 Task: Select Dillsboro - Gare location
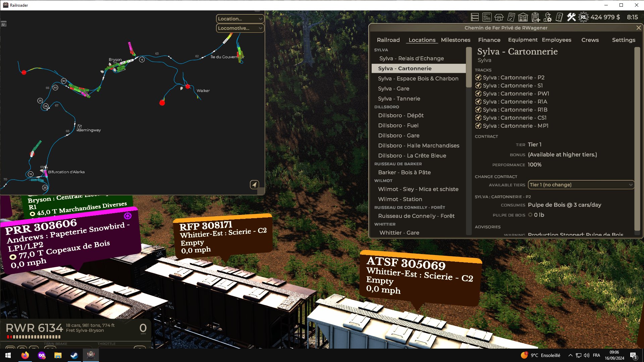[418, 135]
